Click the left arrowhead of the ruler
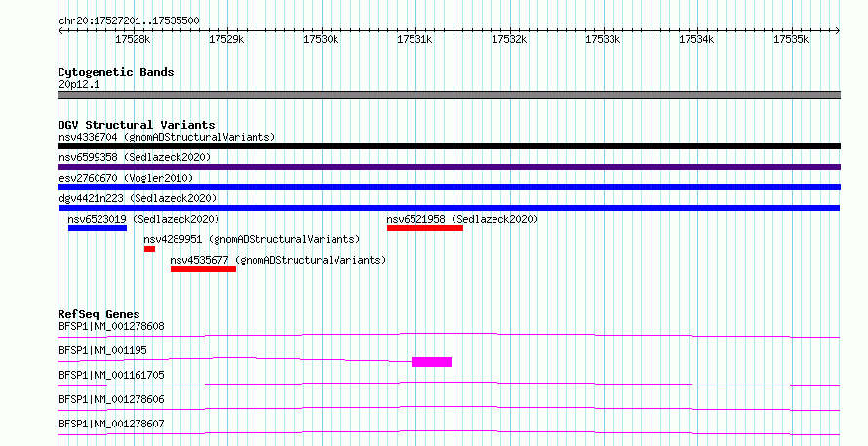The height and width of the screenshot is (446, 868). point(60,31)
